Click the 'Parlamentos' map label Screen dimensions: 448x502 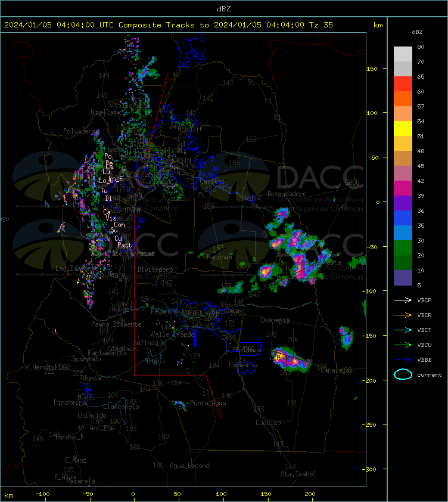(x=107, y=353)
